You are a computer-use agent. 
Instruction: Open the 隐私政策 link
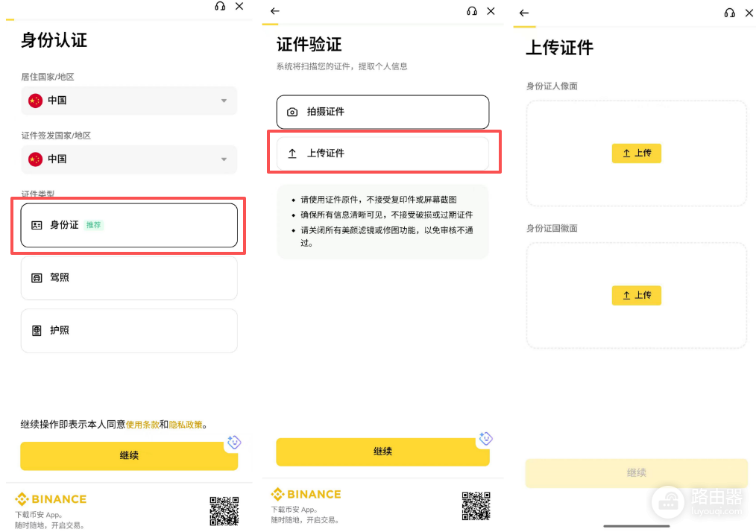(186, 425)
